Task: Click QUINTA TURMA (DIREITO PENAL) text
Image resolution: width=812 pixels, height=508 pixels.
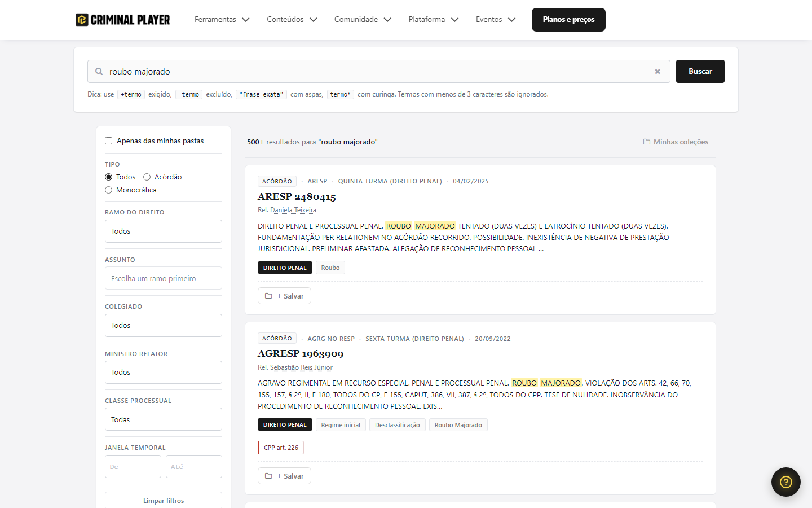Action: pos(390,181)
